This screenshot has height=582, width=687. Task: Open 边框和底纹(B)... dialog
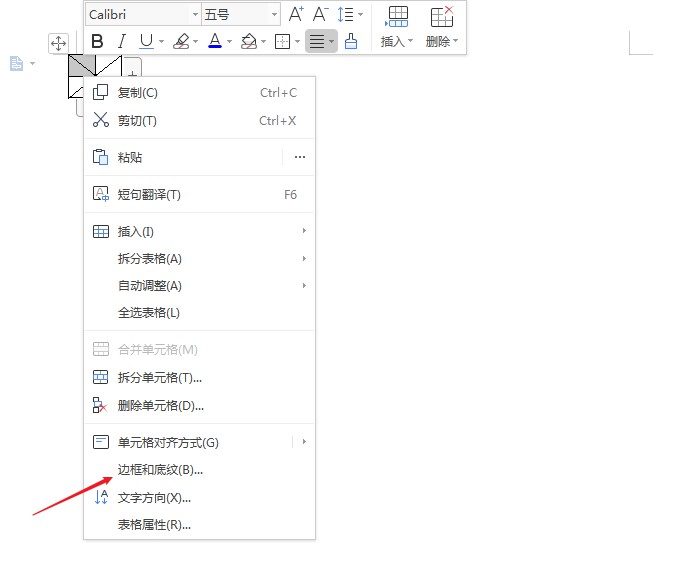coord(199,470)
